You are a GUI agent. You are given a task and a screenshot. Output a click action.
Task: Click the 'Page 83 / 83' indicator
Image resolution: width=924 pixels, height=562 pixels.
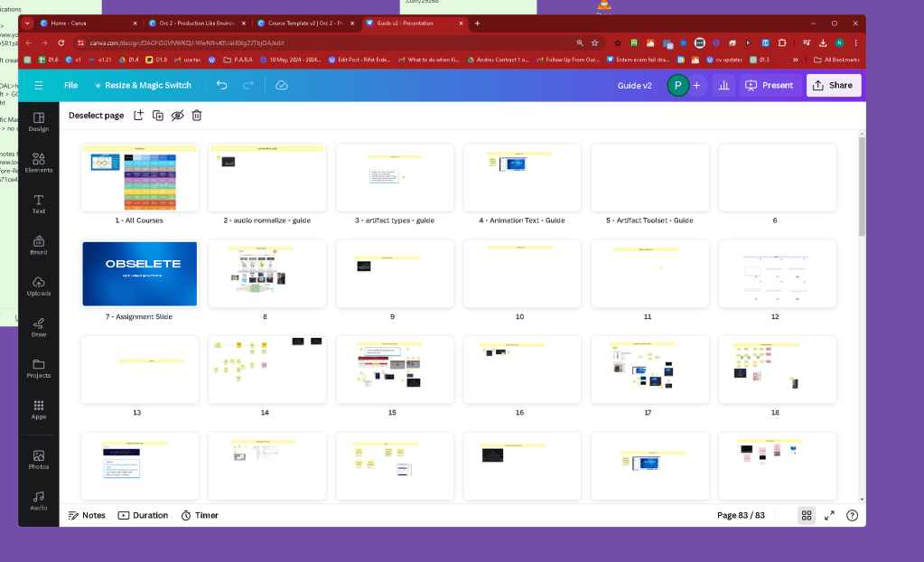pyautogui.click(x=741, y=515)
